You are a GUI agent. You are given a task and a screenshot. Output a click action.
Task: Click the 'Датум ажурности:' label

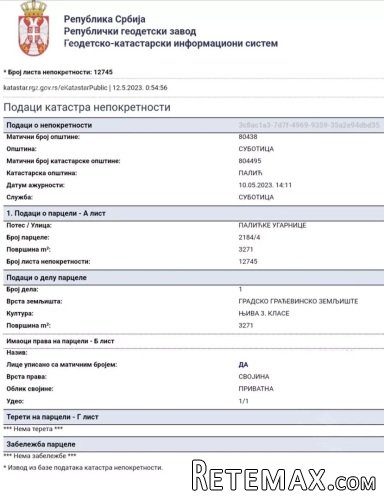[x=35, y=185]
